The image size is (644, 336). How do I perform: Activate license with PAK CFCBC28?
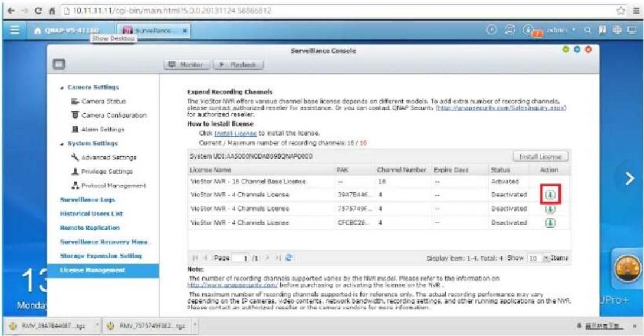point(550,223)
